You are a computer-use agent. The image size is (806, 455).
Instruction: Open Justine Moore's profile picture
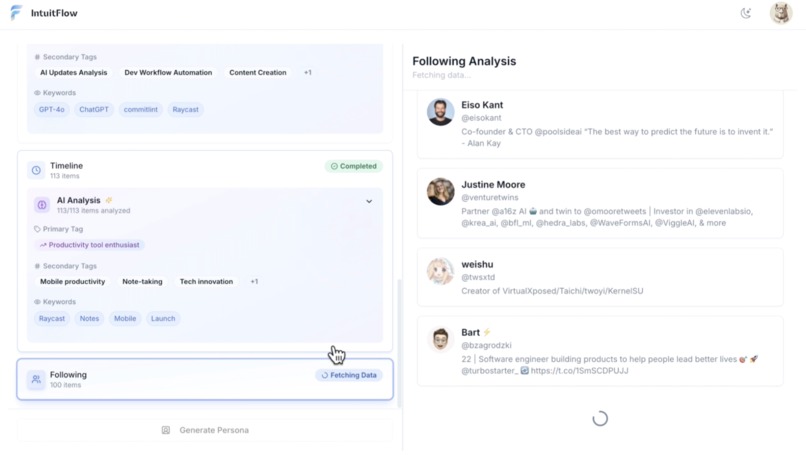441,191
